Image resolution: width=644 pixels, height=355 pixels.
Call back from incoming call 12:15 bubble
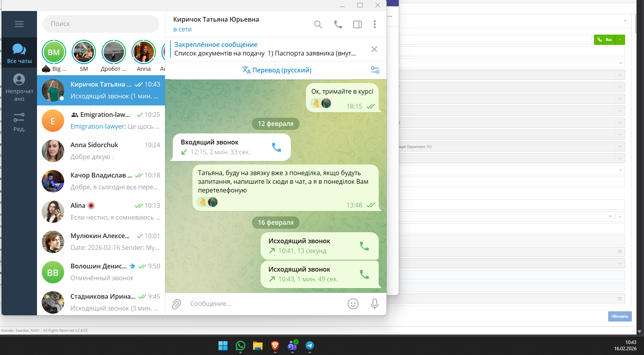click(x=277, y=147)
